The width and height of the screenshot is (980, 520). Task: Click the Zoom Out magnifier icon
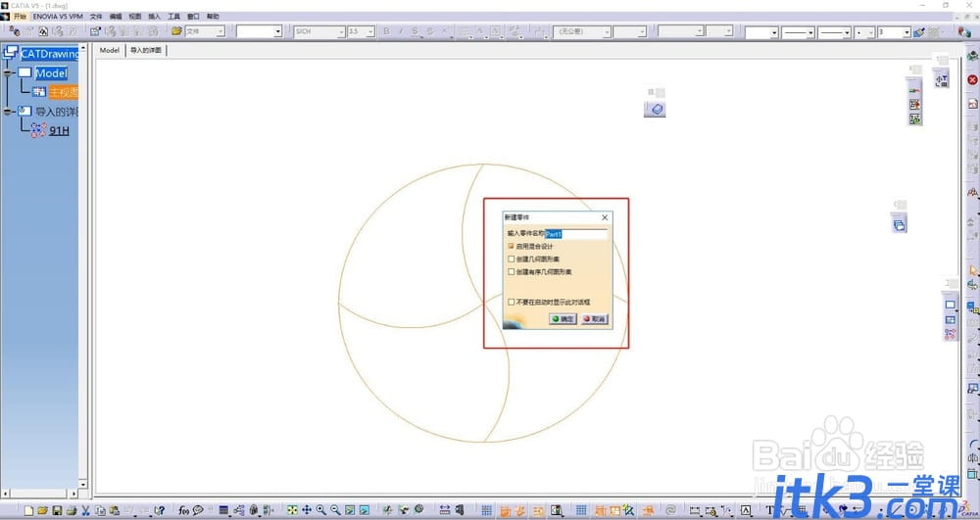[335, 510]
